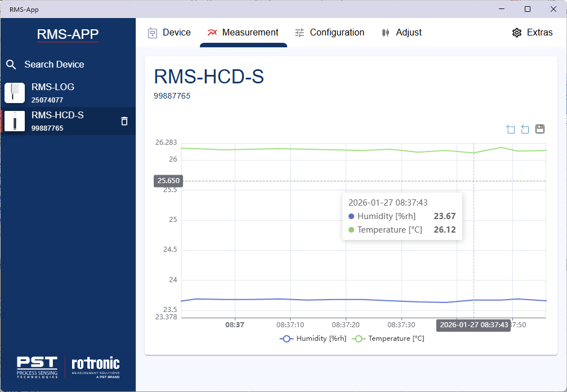Toggle the Temperature series in the chart legend

(398, 338)
